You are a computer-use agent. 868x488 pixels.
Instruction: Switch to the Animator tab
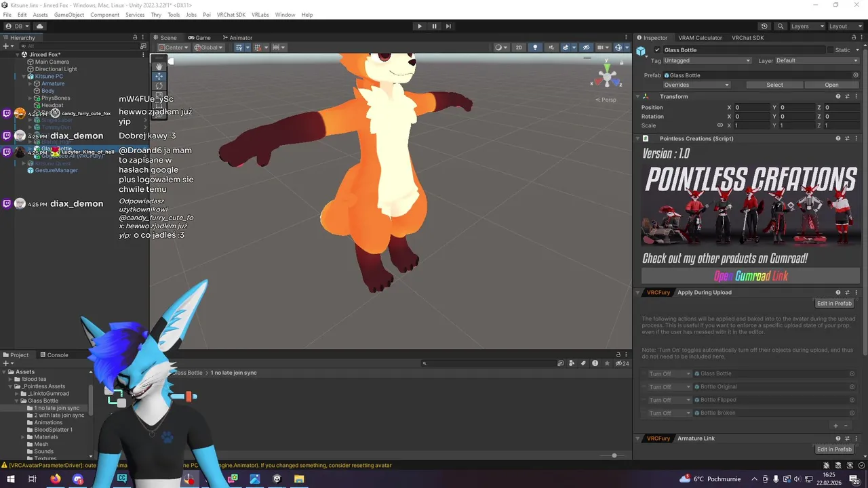tap(237, 38)
